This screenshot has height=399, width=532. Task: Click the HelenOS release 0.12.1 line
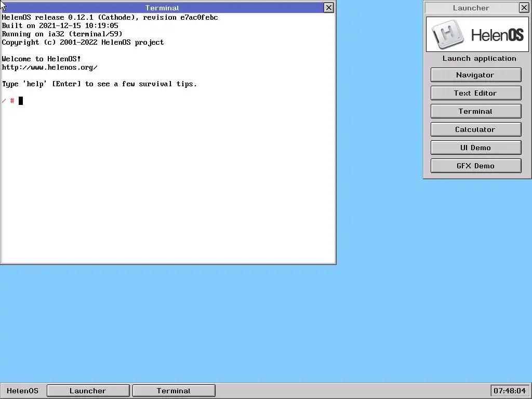point(110,17)
